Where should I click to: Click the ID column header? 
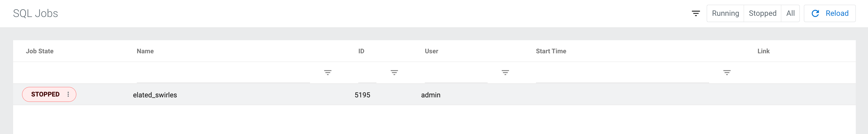361,51
